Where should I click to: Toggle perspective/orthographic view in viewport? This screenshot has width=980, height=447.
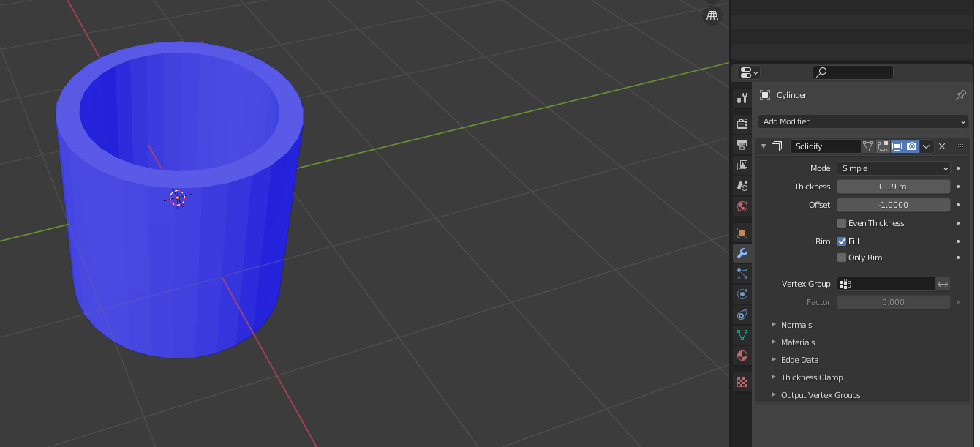712,15
